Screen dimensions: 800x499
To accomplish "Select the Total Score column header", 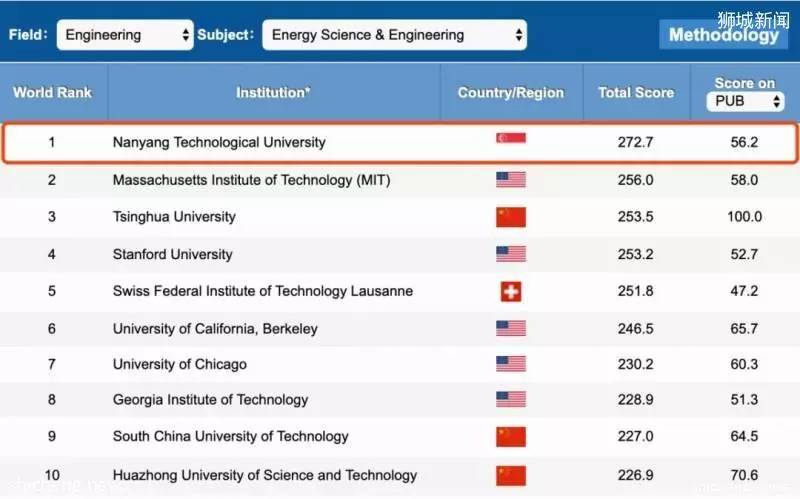I will [636, 92].
